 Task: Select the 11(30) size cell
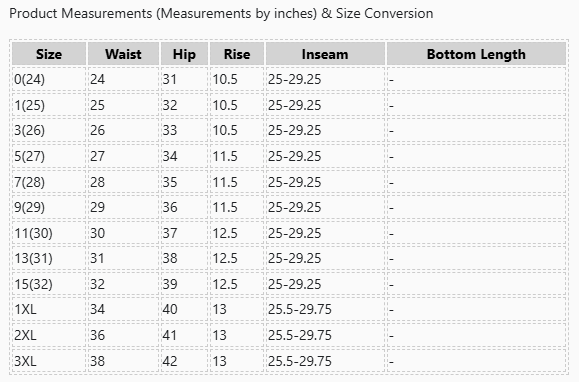(49, 233)
